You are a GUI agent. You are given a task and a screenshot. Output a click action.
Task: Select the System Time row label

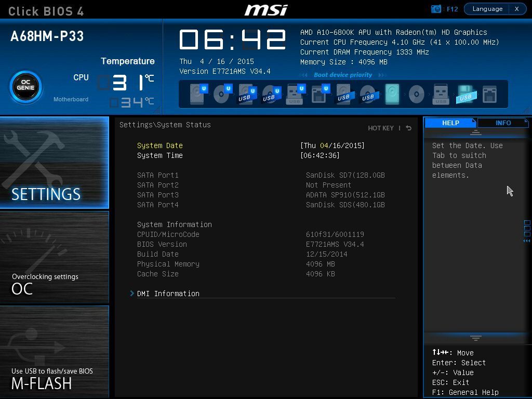160,155
